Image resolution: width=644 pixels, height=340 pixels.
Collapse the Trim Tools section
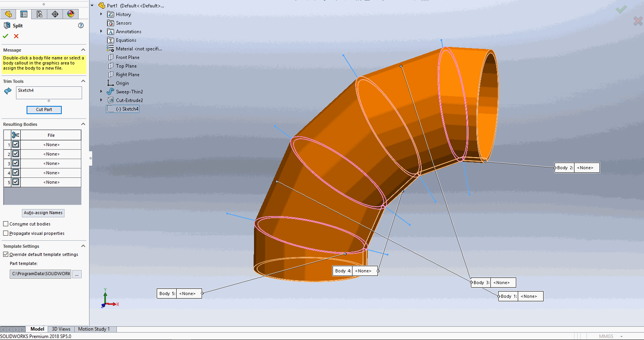click(x=83, y=81)
